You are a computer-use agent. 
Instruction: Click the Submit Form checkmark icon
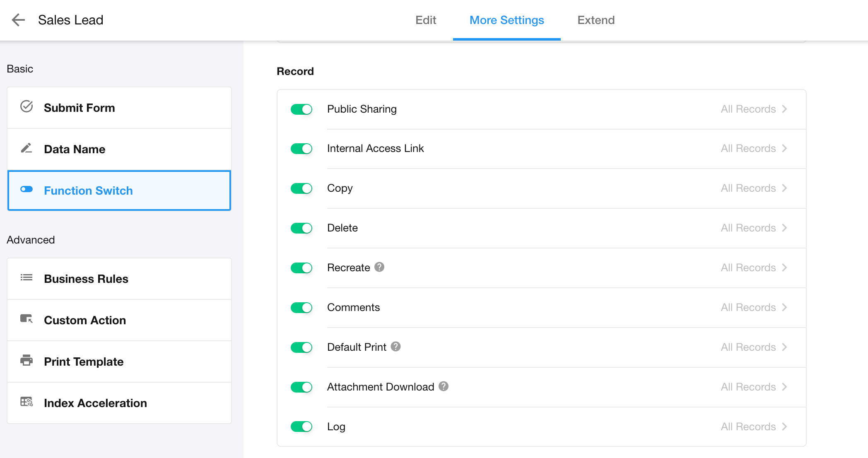[x=27, y=107]
